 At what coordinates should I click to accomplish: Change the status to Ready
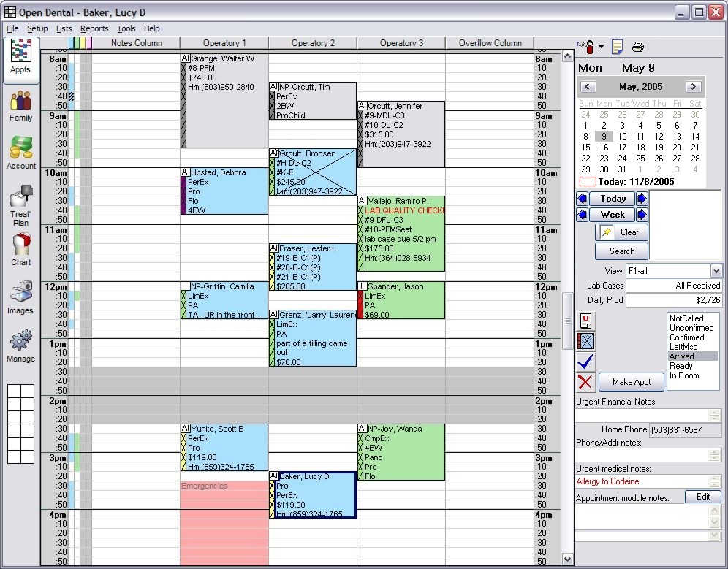pyautogui.click(x=683, y=365)
